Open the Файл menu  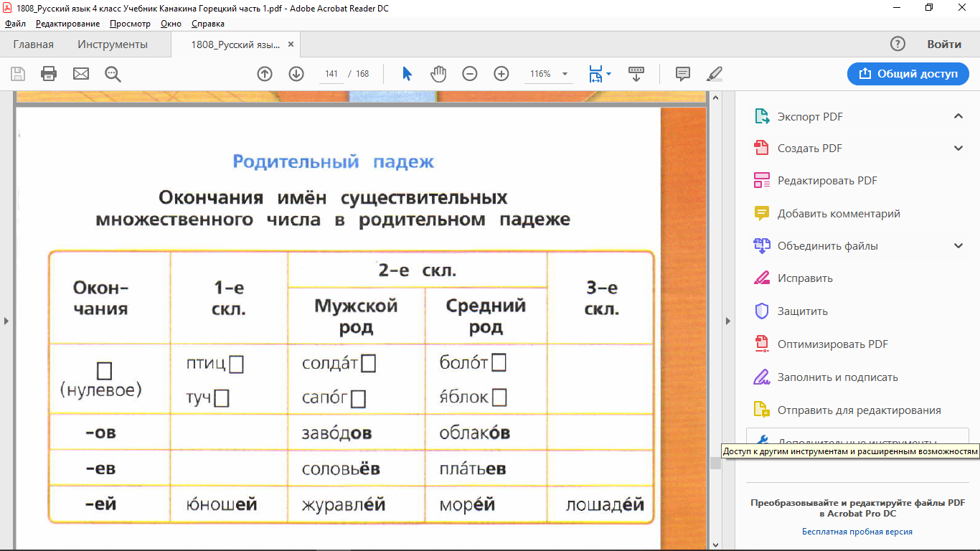click(x=15, y=24)
